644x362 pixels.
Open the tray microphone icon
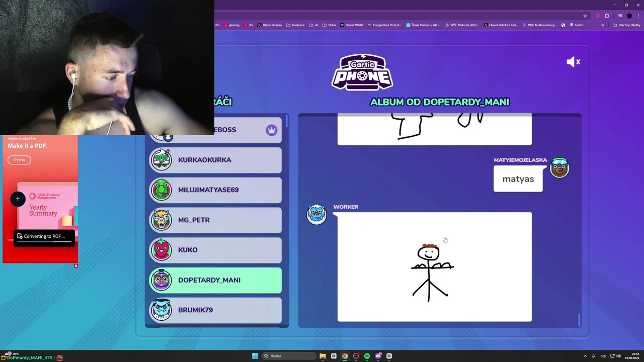click(593, 356)
